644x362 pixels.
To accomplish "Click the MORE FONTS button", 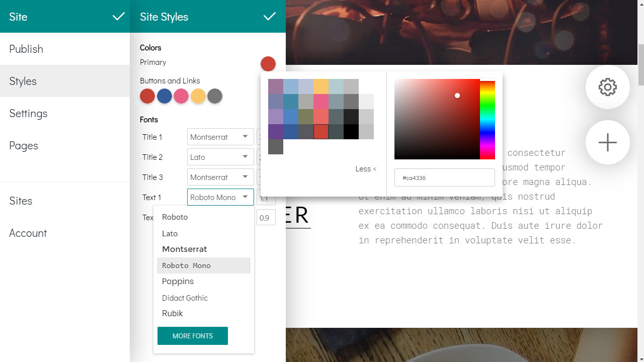I will (x=193, y=336).
